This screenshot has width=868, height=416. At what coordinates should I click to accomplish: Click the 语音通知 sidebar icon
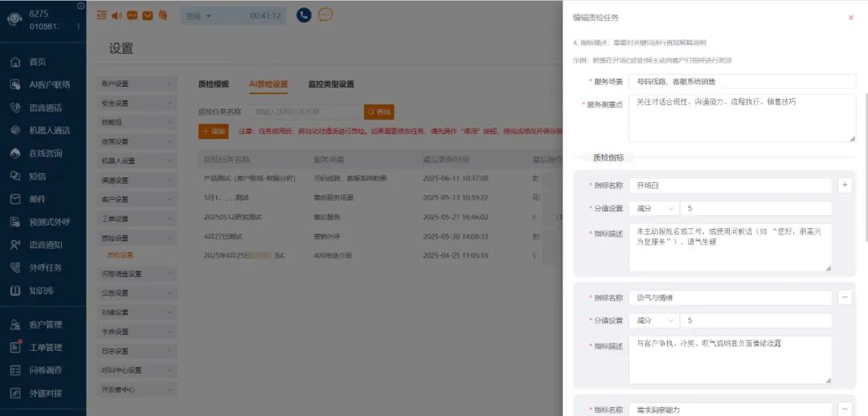click(x=15, y=245)
